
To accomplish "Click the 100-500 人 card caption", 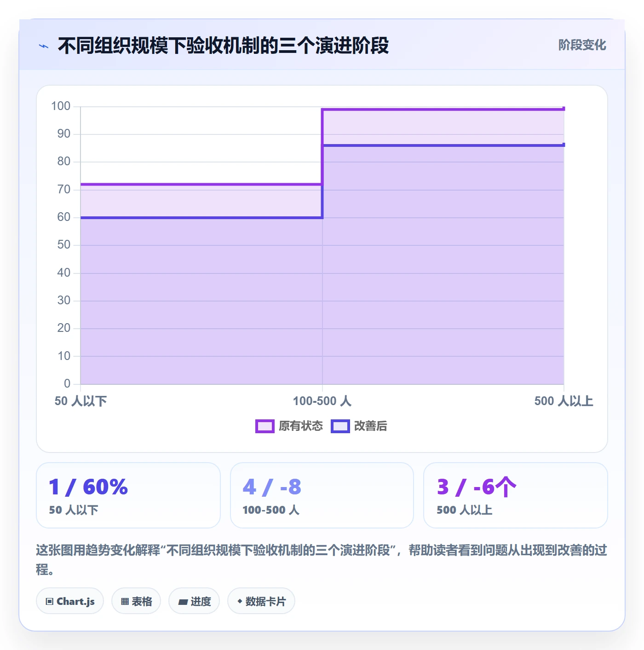I will click(x=271, y=510).
